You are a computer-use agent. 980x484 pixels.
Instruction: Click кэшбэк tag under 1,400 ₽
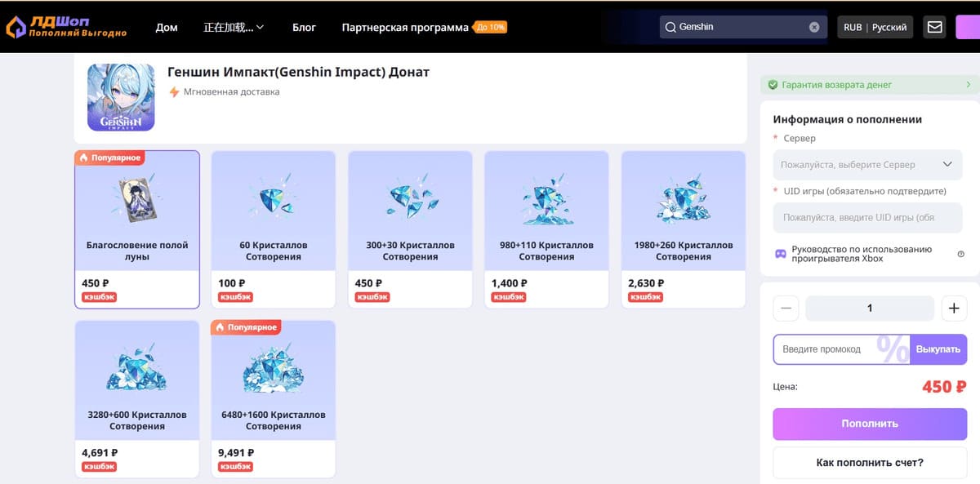(509, 297)
